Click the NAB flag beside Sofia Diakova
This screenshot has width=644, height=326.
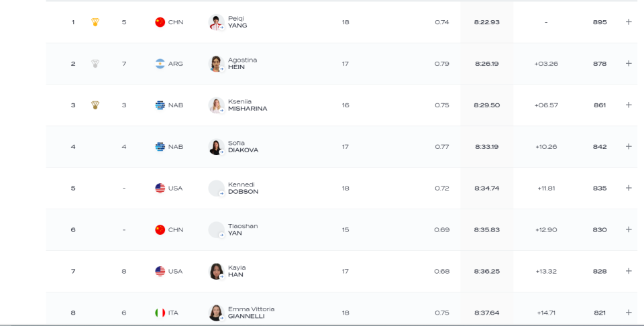[160, 147]
